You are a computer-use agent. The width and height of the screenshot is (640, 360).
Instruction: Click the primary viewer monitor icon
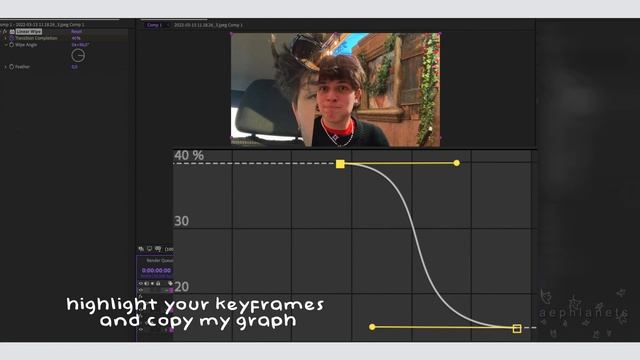click(149, 249)
